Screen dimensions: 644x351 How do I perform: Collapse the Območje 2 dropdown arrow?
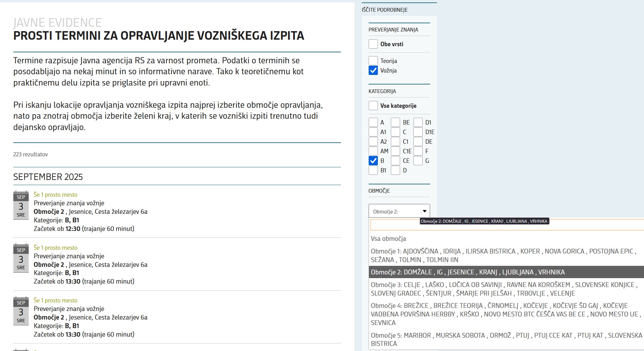[x=424, y=211]
